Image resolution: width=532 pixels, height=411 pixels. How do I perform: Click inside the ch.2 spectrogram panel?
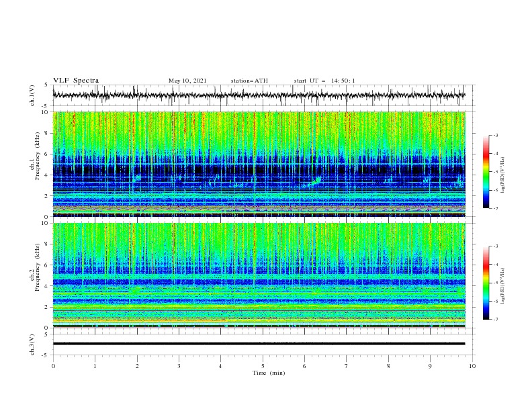(259, 275)
